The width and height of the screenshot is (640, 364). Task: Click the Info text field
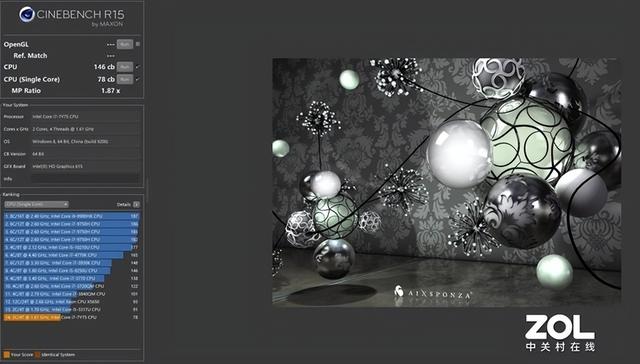pos(85,179)
